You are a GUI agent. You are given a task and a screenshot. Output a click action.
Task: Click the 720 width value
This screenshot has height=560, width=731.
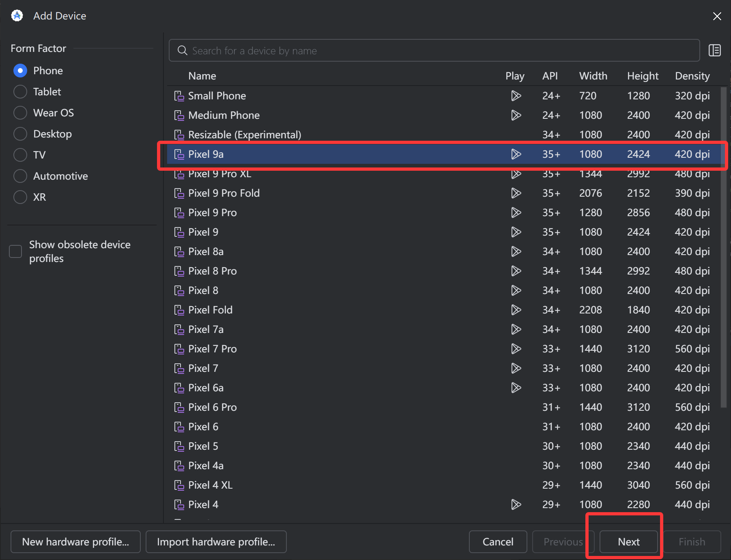click(x=588, y=96)
